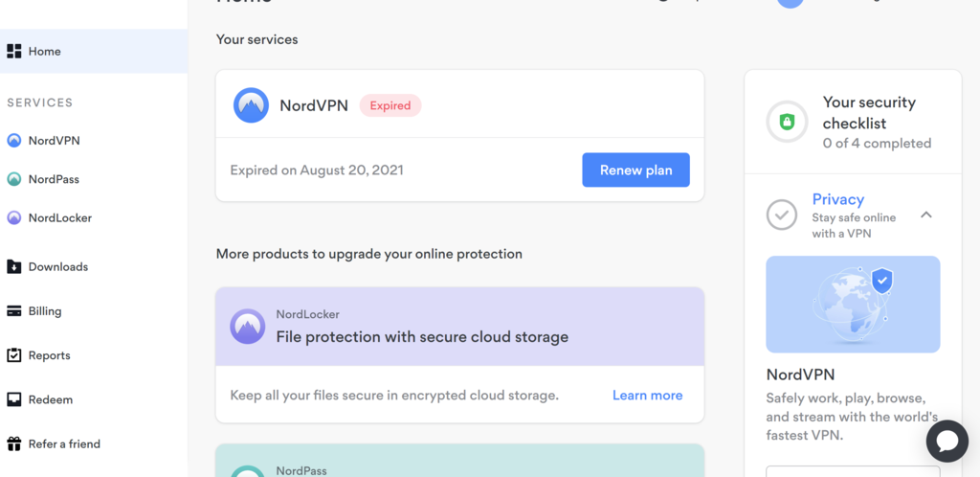Click the green lock security checklist icon
The width and height of the screenshot is (980, 477).
[787, 122]
